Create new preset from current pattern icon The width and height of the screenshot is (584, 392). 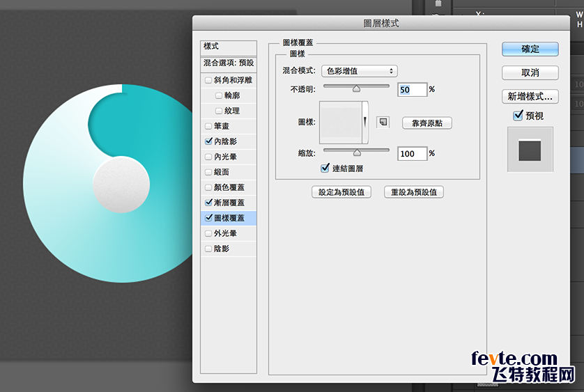click(383, 122)
